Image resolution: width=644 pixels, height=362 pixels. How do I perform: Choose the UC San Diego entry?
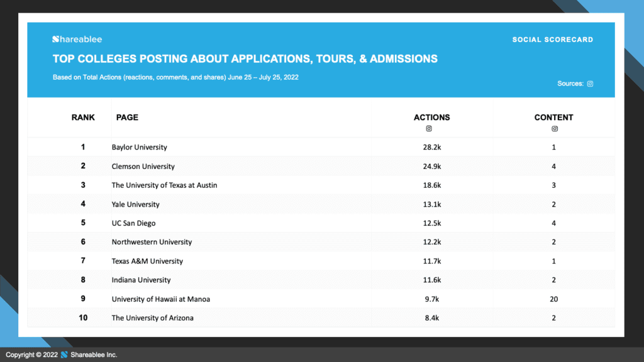point(133,223)
